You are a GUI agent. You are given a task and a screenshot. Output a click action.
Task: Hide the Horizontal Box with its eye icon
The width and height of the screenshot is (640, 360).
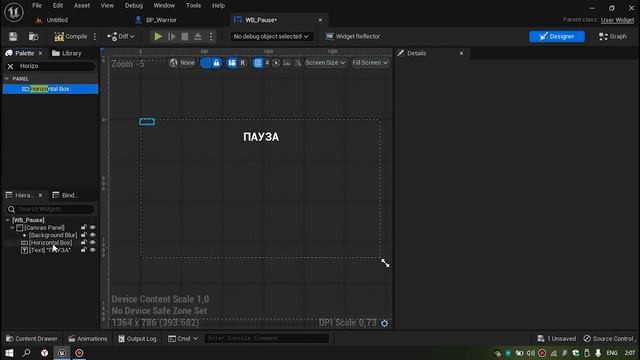[x=93, y=242]
